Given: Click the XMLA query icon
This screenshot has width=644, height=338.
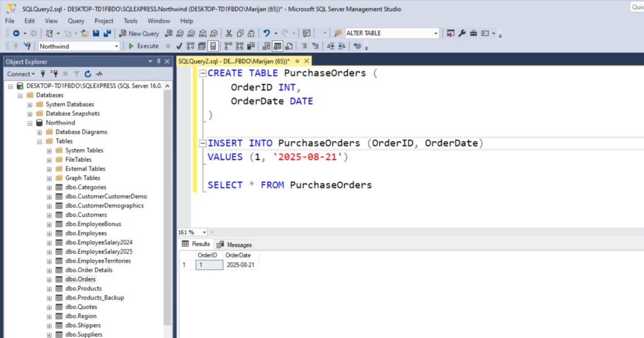Looking at the screenshot, I should [203, 33].
